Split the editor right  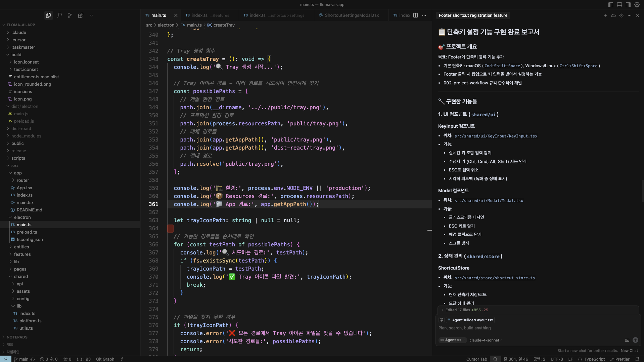coord(415,15)
